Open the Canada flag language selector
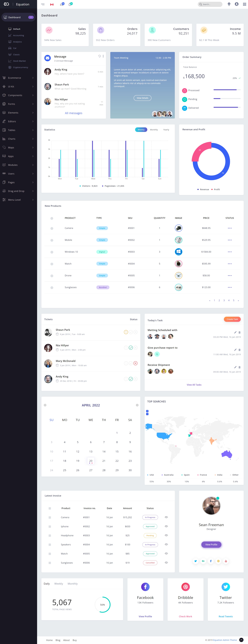The image size is (248, 644). (x=52, y=4)
